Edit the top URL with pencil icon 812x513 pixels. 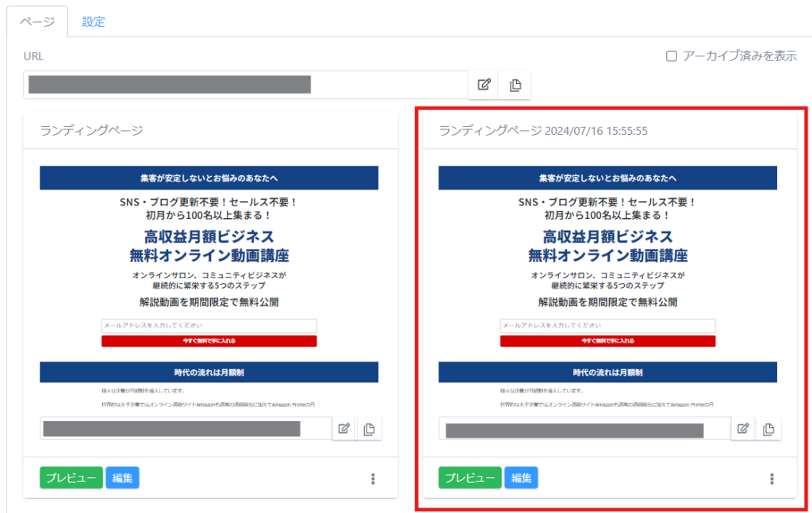click(x=484, y=85)
